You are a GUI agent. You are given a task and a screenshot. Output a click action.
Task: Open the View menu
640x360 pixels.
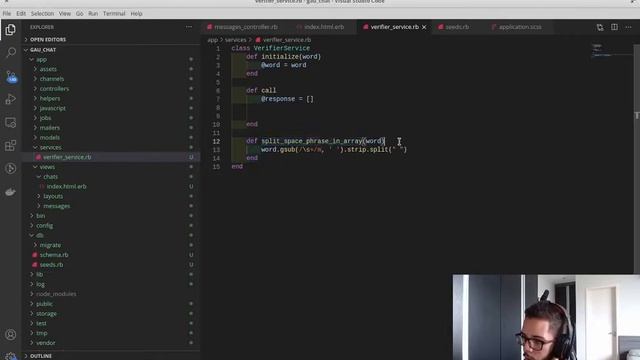64,13
